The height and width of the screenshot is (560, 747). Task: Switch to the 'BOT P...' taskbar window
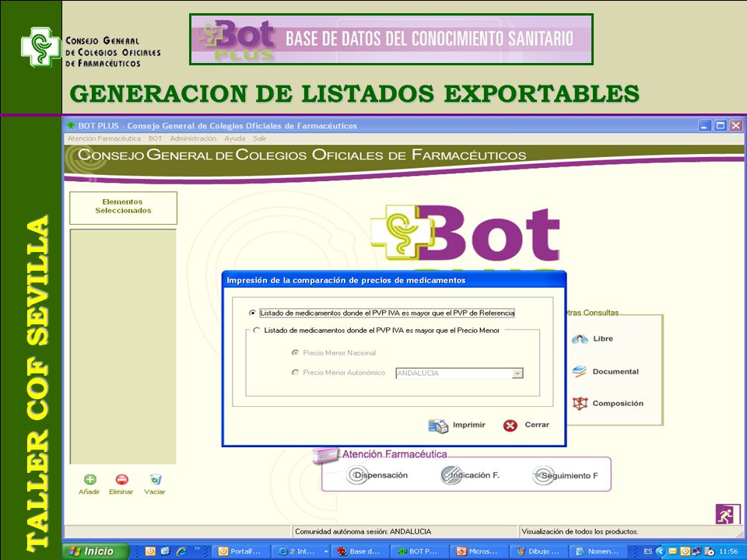pyautogui.click(x=419, y=551)
